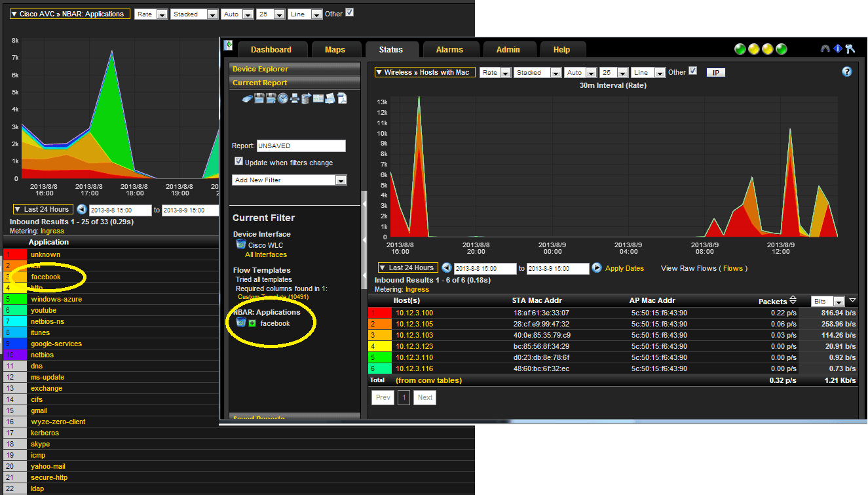Open the blue diamond info icon
The width and height of the screenshot is (868, 495).
click(838, 49)
